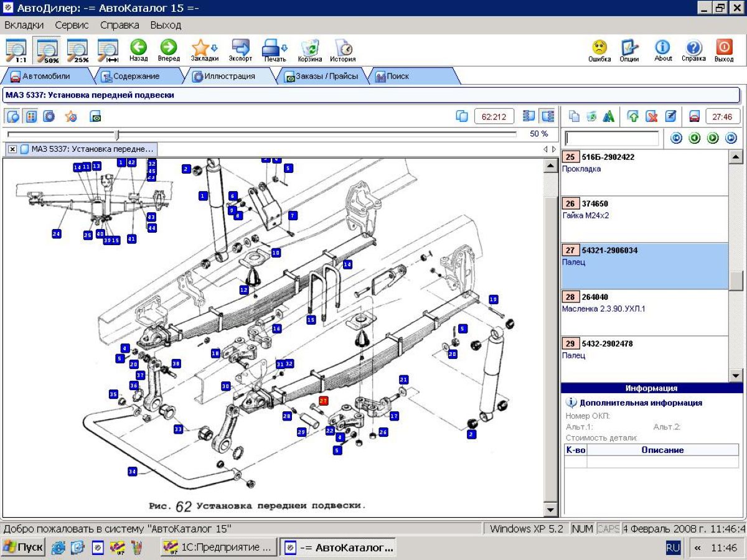Go forward with the Вперед button

(x=169, y=50)
